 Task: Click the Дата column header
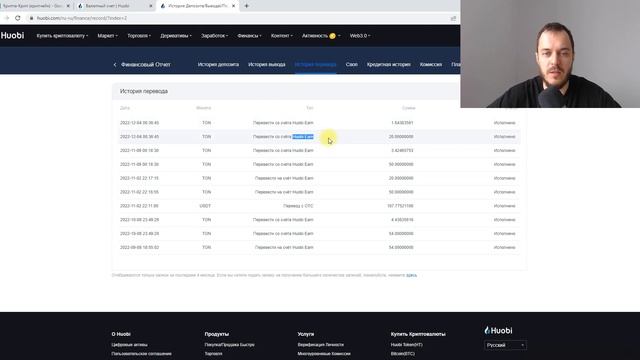(125, 108)
